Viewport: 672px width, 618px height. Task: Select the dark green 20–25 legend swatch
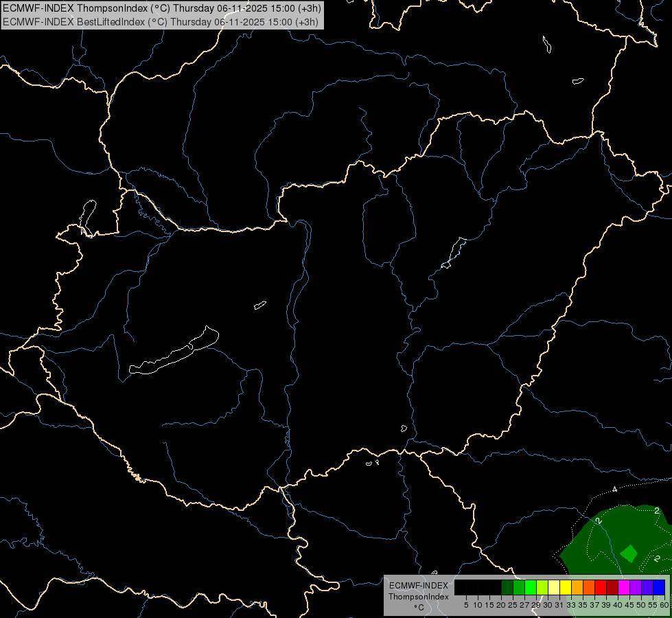[x=507, y=587]
